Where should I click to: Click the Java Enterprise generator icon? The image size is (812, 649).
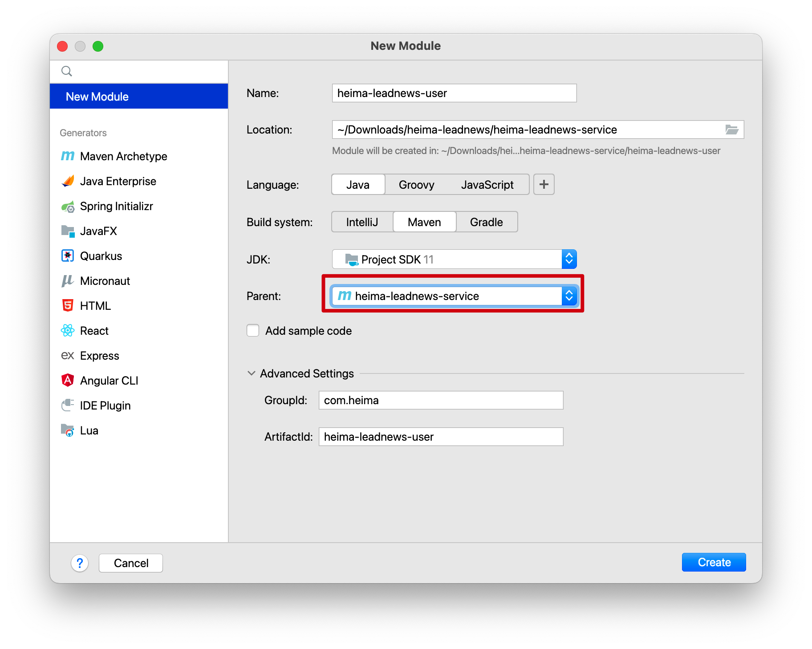68,181
